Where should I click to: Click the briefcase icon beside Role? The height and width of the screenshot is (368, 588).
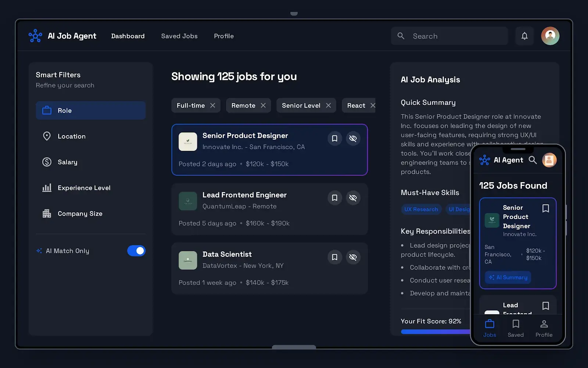[47, 110]
